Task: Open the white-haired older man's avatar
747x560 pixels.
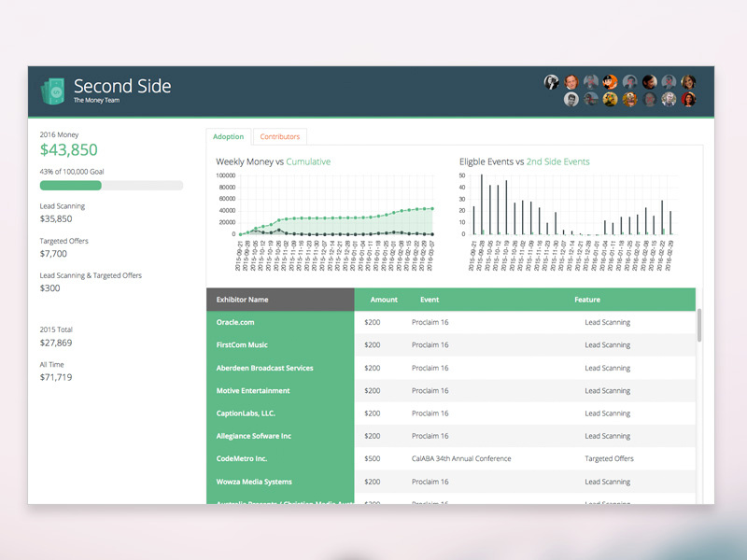Action: 669,99
